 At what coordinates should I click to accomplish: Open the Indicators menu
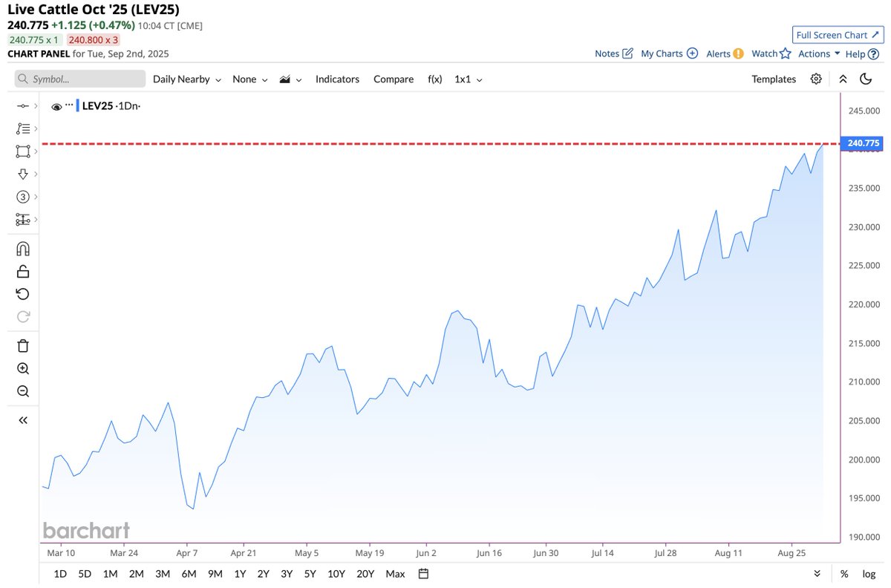337,79
